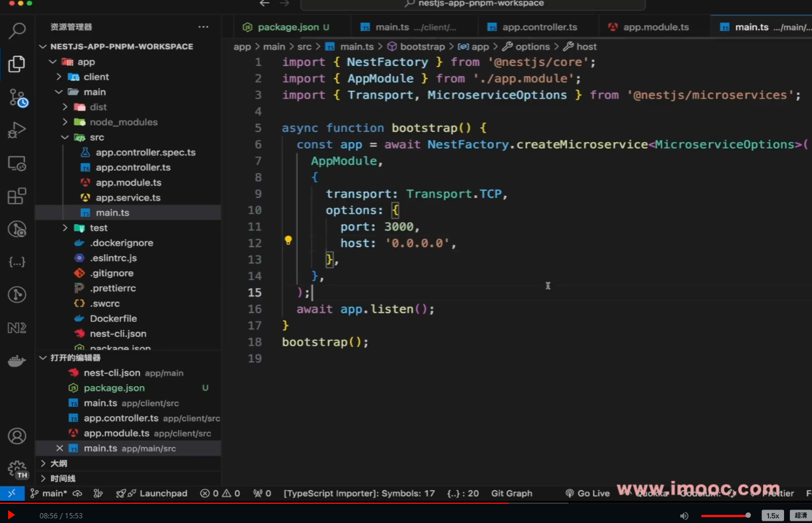
Task: Click errors and warnings count in status bar
Action: pyautogui.click(x=220, y=493)
